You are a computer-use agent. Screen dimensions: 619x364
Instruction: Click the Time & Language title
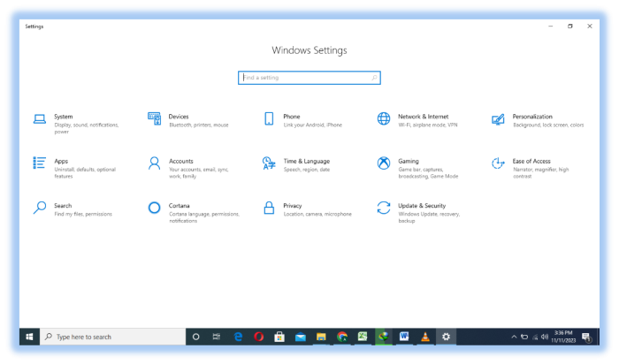tap(306, 162)
